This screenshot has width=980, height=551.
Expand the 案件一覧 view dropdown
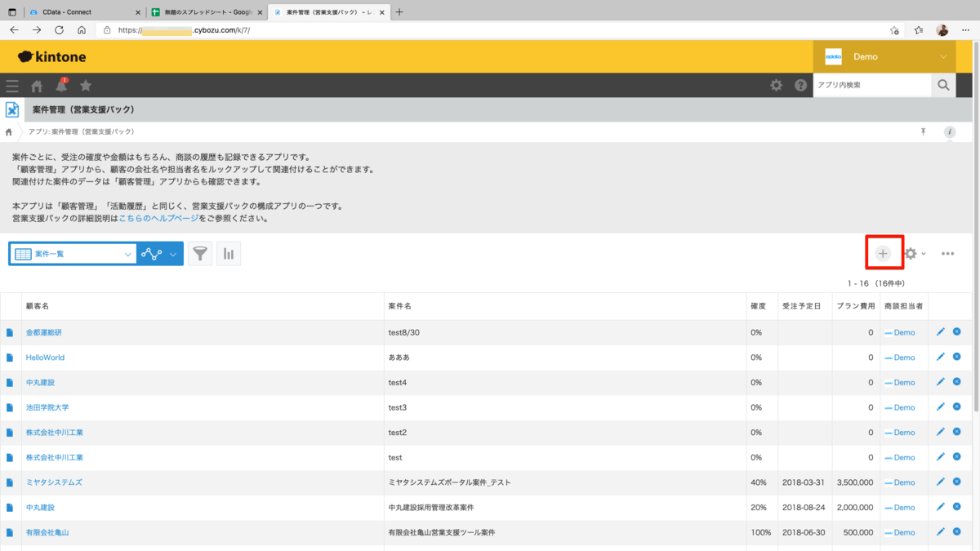coord(128,254)
